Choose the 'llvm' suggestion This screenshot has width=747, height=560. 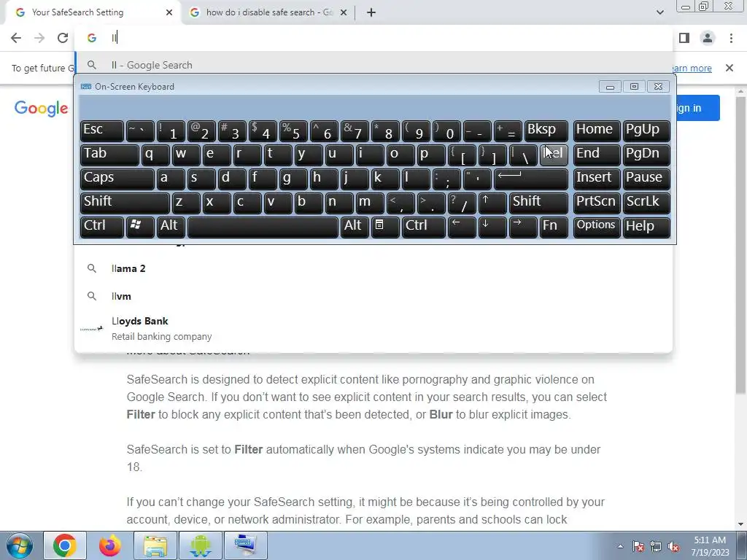[373, 296]
